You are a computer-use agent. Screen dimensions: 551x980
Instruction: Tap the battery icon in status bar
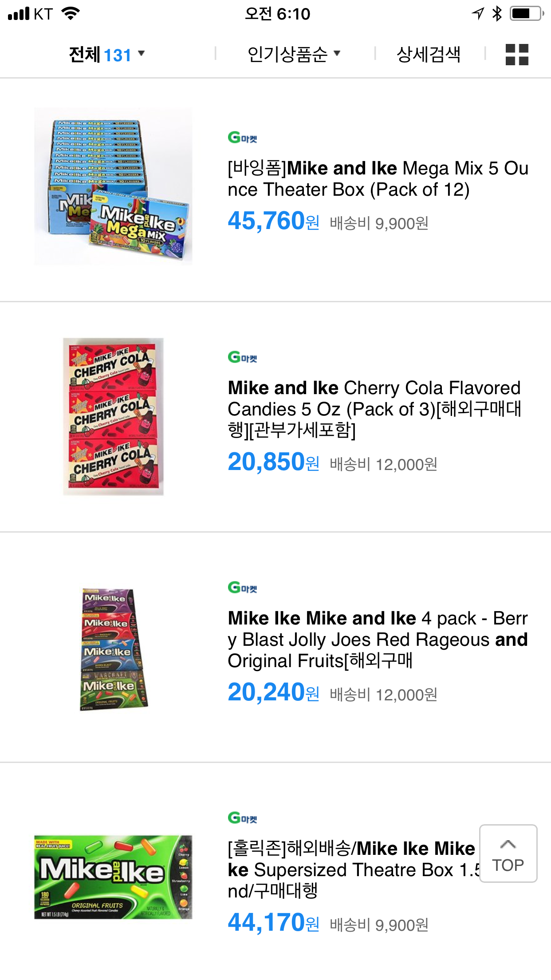point(526,14)
